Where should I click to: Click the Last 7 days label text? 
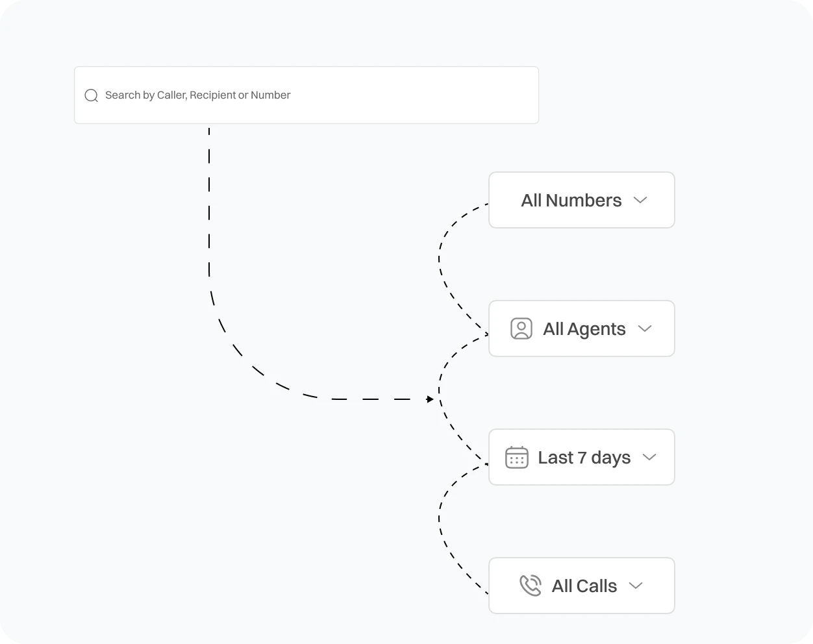(x=584, y=457)
